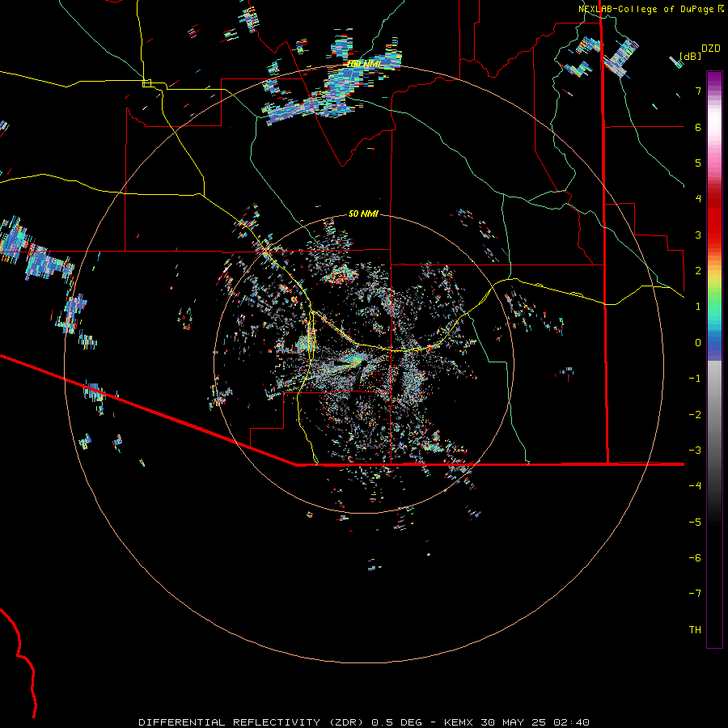Click the 3 value on the color scale
The width and height of the screenshot is (728, 728).
[698, 235]
